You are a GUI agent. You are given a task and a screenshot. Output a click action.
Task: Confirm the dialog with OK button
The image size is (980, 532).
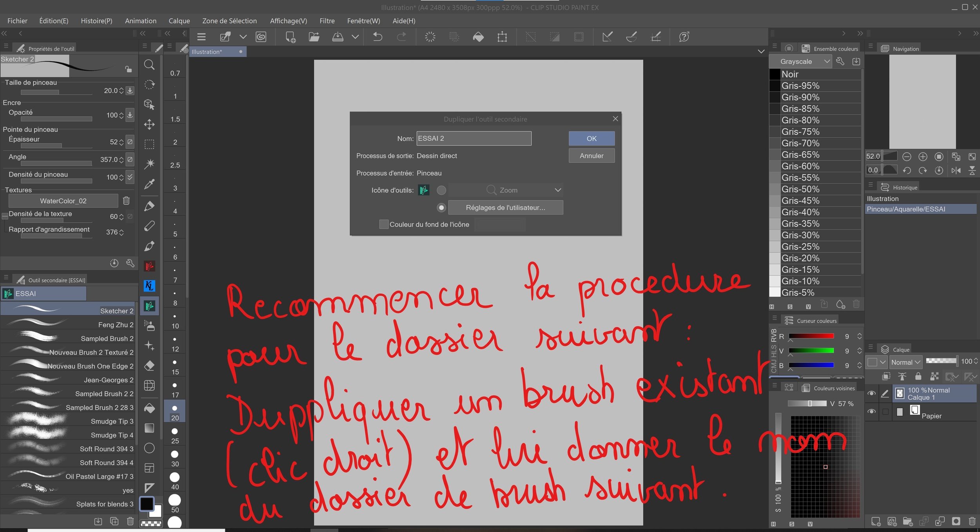click(591, 138)
